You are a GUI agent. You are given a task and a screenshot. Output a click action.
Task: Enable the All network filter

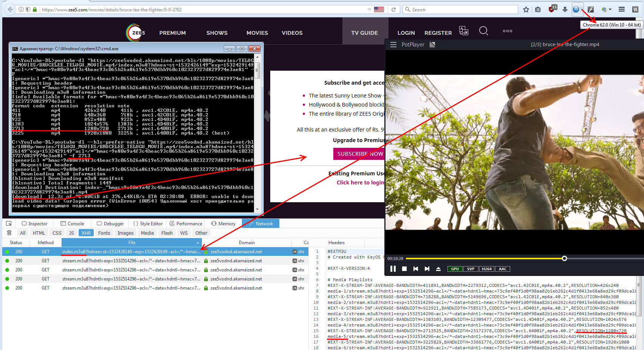23,233
